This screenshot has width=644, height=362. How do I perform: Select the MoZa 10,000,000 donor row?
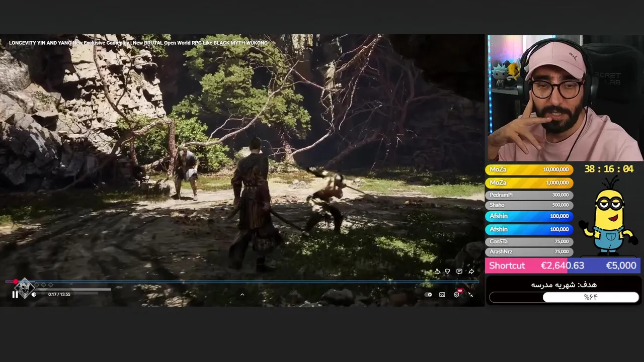click(529, 170)
